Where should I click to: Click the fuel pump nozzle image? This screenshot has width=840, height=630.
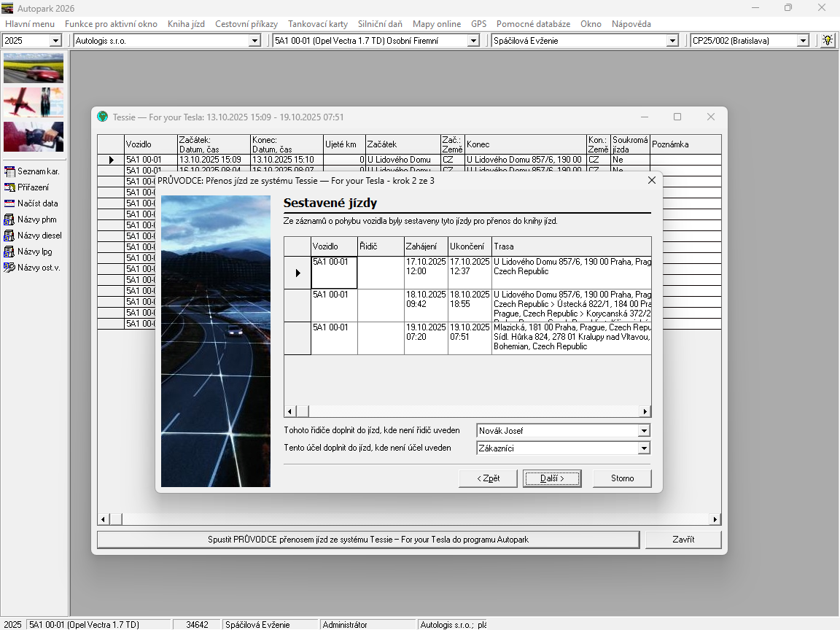coord(34,136)
